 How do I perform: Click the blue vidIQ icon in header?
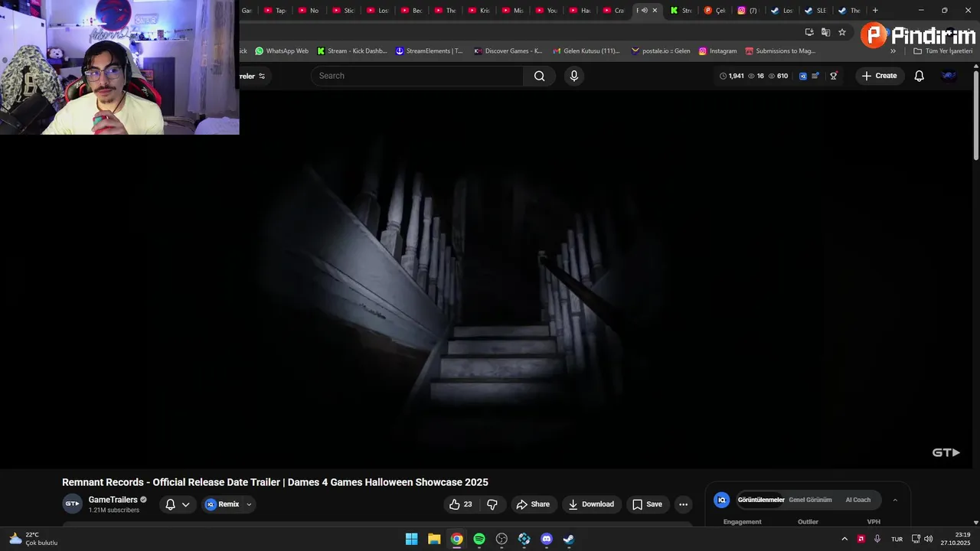[x=803, y=76]
